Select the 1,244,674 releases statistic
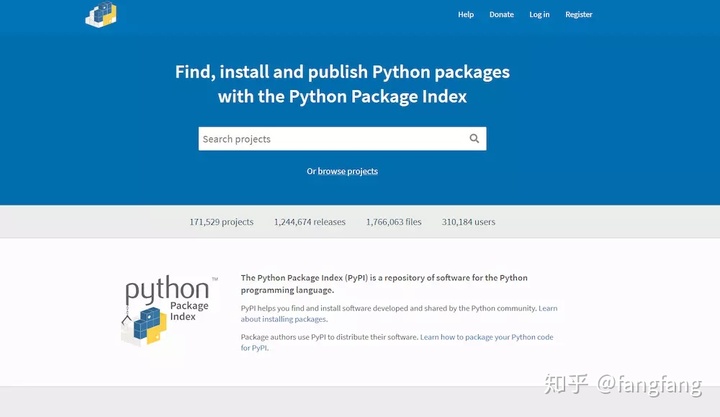This screenshot has width=720, height=417. (x=309, y=222)
